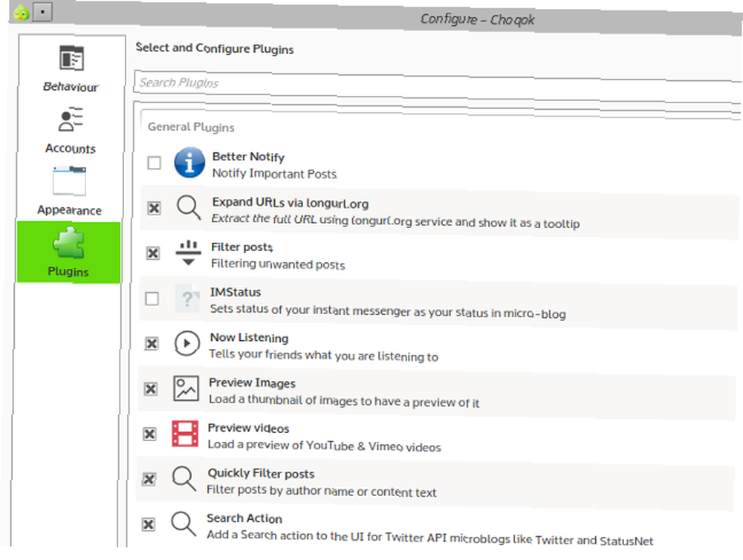This screenshot has height=560, width=743.
Task: Disable the Quickly Filter posts checkbox
Action: click(x=149, y=479)
